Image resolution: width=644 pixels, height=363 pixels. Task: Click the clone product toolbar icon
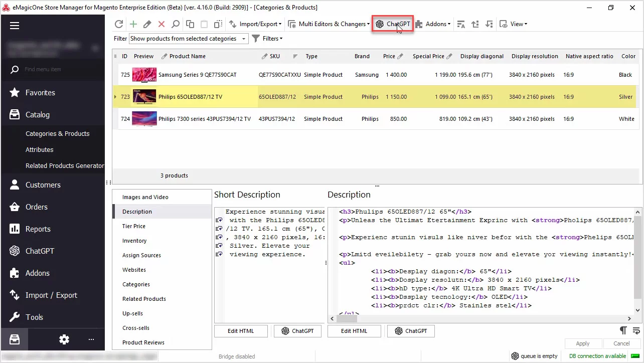tap(218, 24)
